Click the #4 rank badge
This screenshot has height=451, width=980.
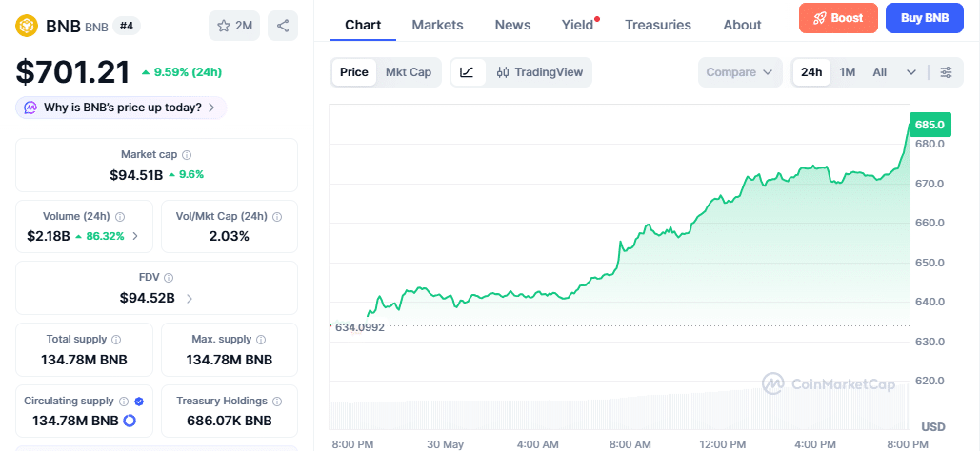[127, 26]
